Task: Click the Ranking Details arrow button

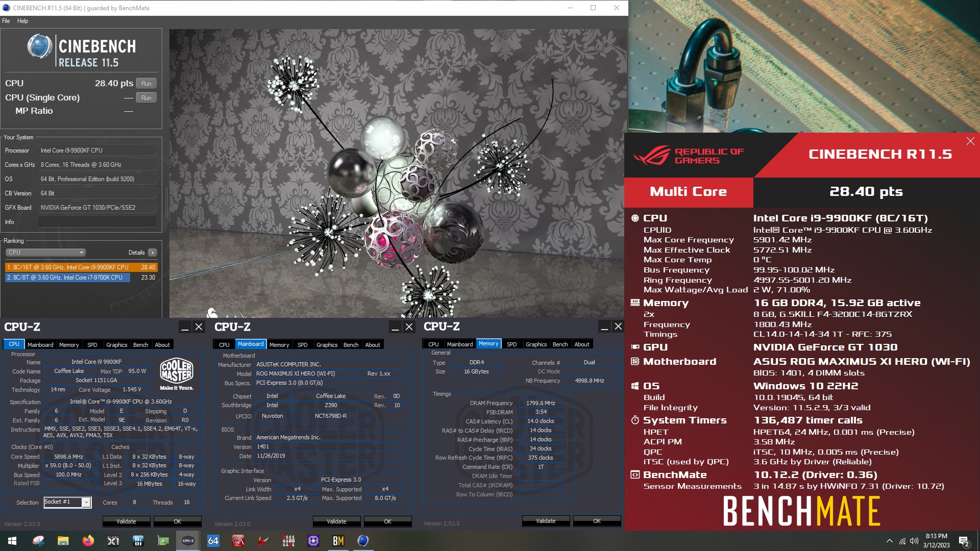Action: pyautogui.click(x=152, y=253)
